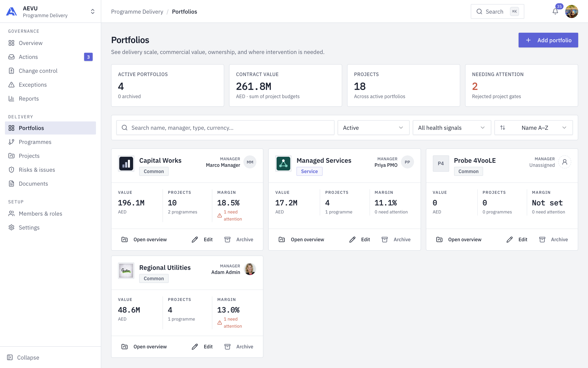Go to Overview in the sidebar
The width and height of the screenshot is (588, 368).
pyautogui.click(x=50, y=43)
